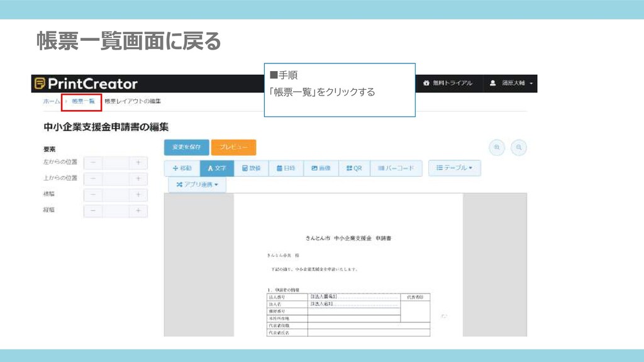The height and width of the screenshot is (362, 644).
Task: Click the 帳票レイアウトの編集 breadcrumb text
Action: coord(133,101)
